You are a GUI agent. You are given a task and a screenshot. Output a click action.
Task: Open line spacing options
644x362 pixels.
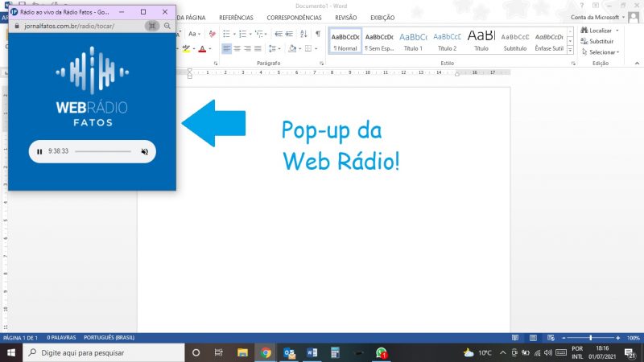[x=275, y=48]
